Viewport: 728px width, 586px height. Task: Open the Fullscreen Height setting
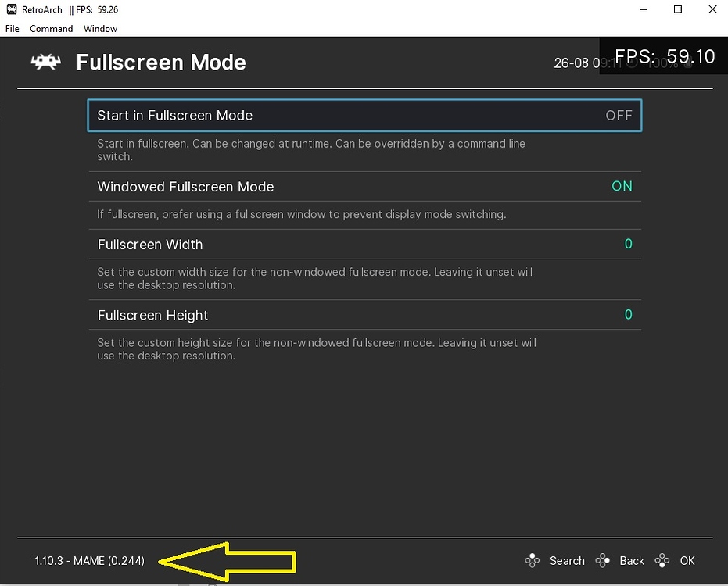[364, 315]
